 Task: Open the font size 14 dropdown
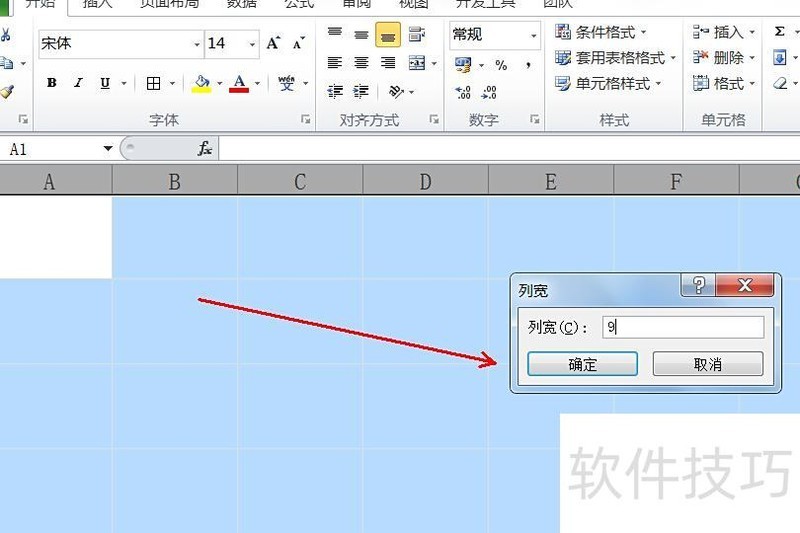(252, 44)
